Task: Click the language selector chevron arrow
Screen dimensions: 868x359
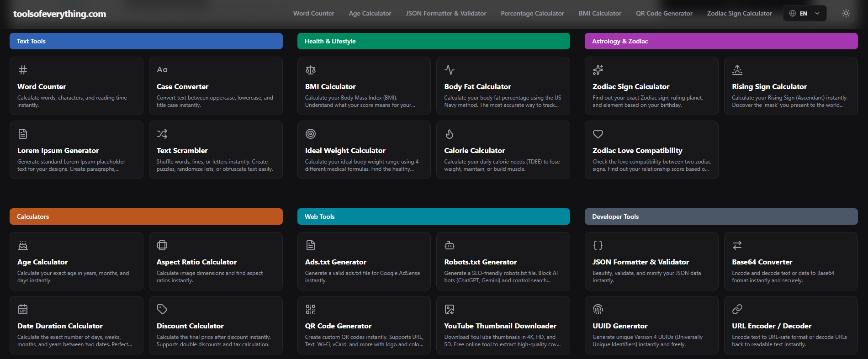Action: (x=817, y=13)
